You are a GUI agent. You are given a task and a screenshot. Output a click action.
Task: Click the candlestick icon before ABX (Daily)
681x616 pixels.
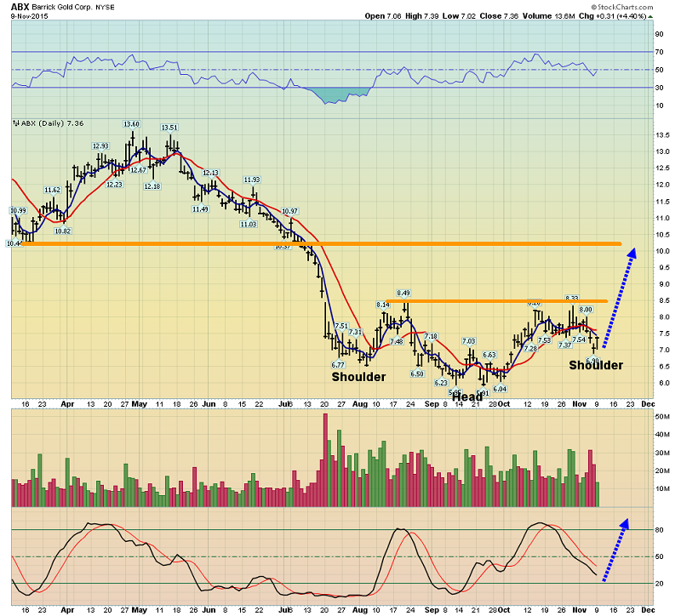tap(15, 123)
